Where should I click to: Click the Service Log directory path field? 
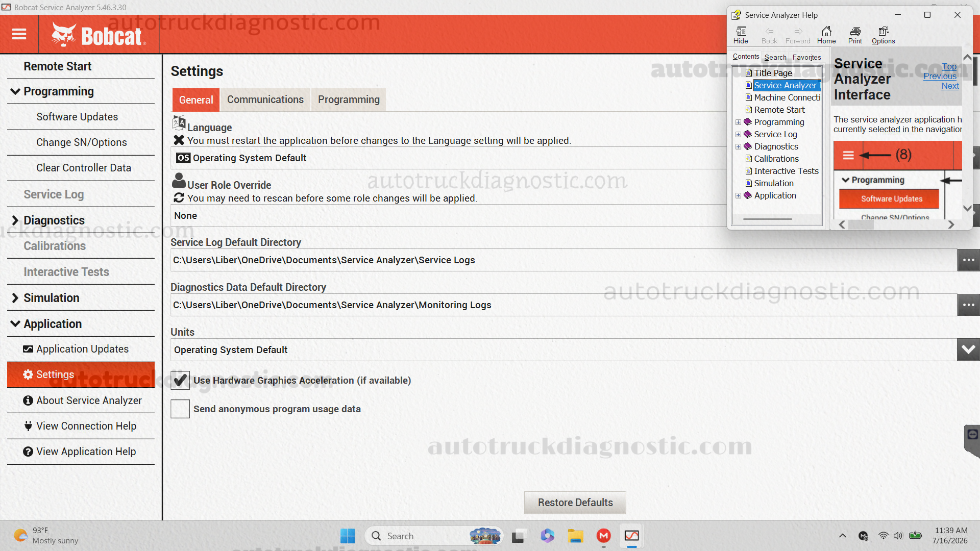point(563,260)
